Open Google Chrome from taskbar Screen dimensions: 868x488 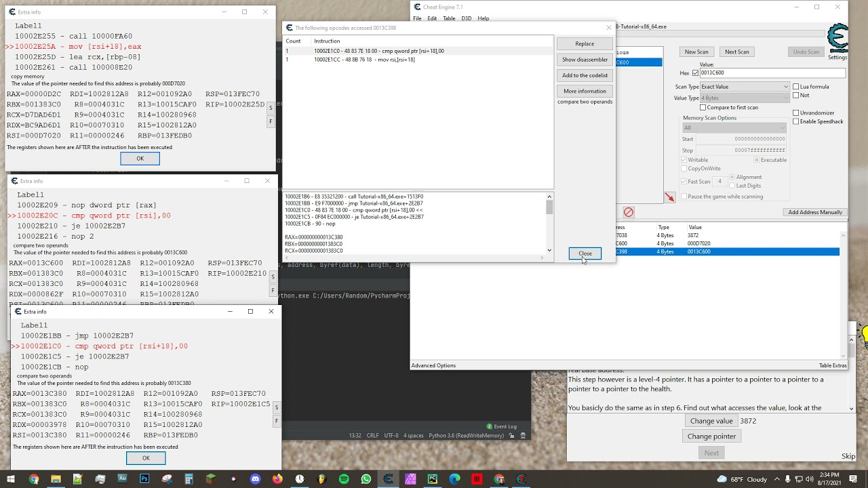point(34,479)
